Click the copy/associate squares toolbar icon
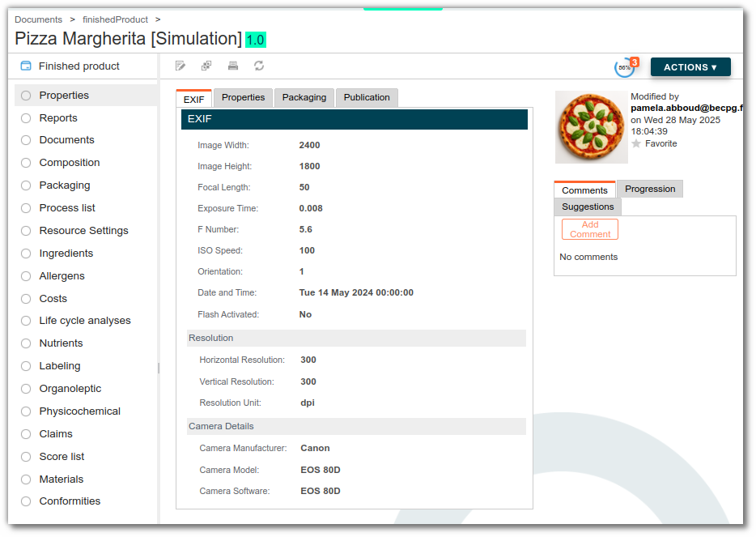This screenshot has width=756, height=537. [x=206, y=66]
